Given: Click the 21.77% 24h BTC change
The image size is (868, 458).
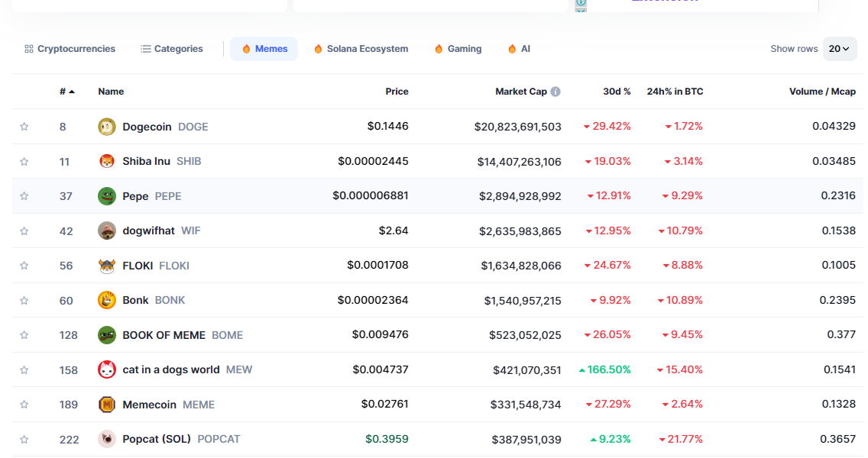Looking at the screenshot, I should pos(680,439).
